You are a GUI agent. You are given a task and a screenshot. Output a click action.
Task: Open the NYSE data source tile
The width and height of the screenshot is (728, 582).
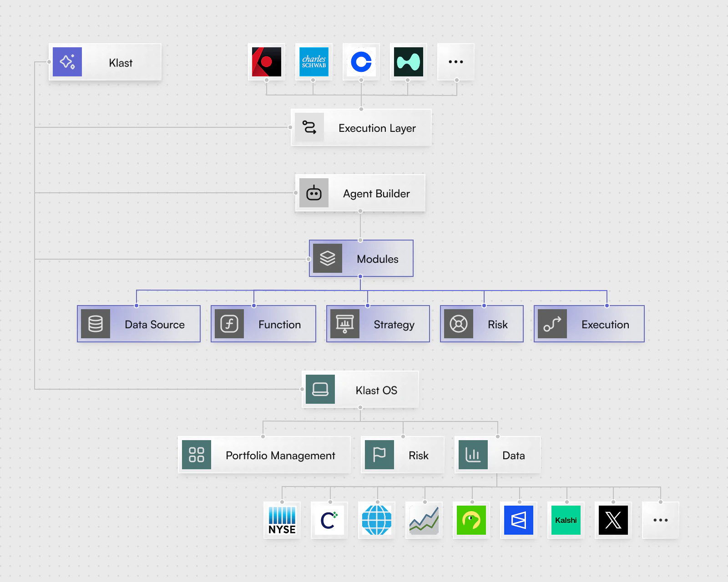pyautogui.click(x=282, y=520)
